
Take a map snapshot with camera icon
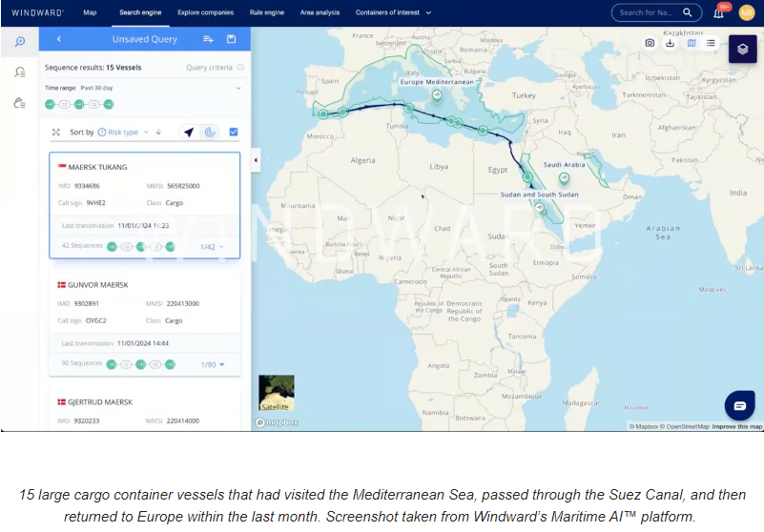click(x=650, y=43)
